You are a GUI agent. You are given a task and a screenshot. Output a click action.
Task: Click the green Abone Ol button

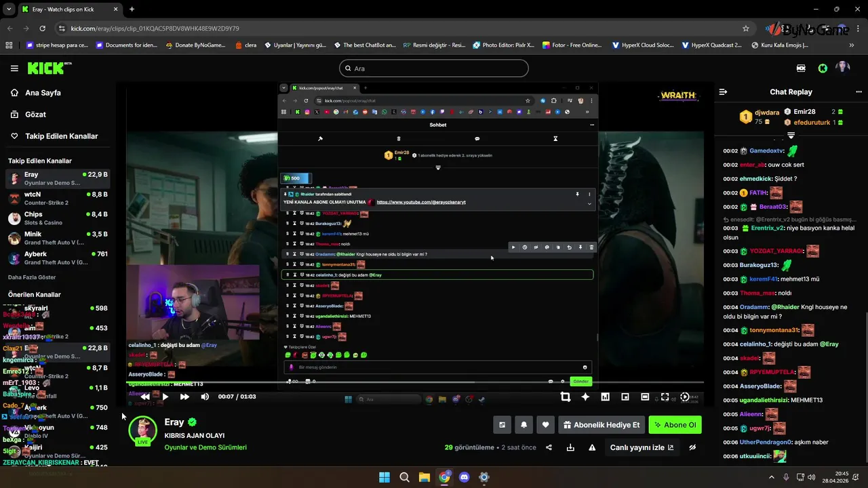675,425
